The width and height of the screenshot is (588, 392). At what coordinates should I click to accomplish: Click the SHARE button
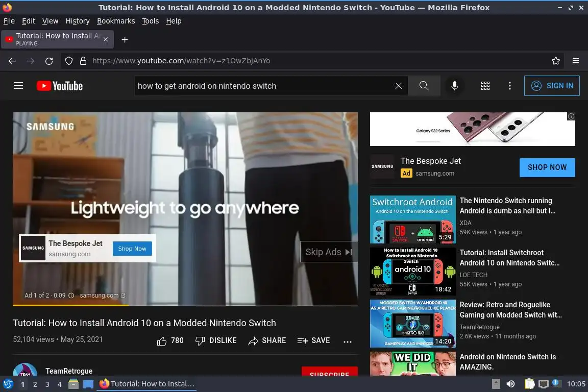click(x=267, y=340)
